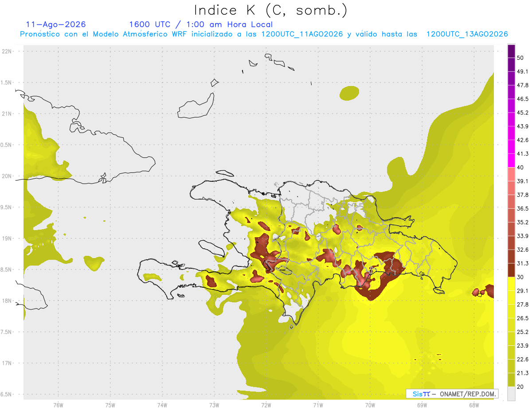
Task: Click the "18N" latitude label
Action: tap(8, 301)
